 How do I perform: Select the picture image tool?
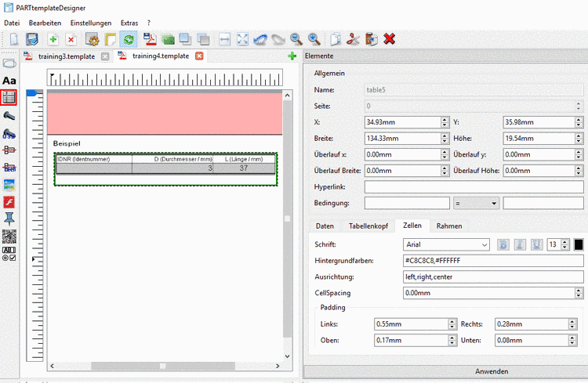[9, 185]
